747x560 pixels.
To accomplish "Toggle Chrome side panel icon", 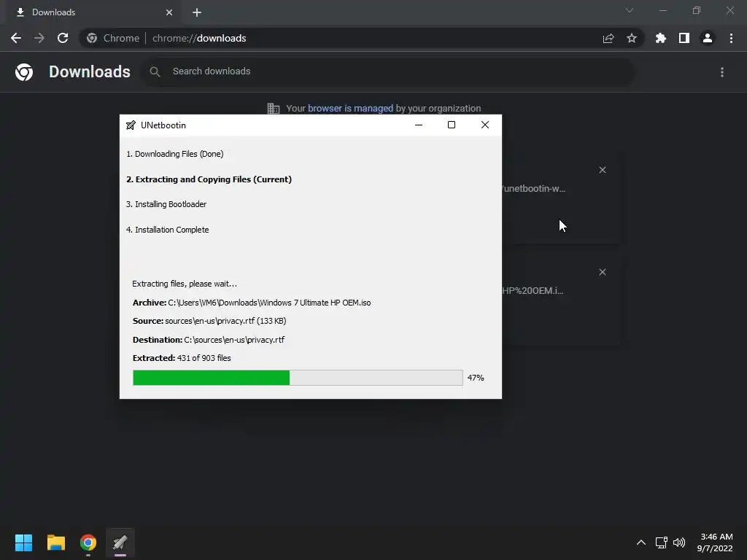I will 684,38.
